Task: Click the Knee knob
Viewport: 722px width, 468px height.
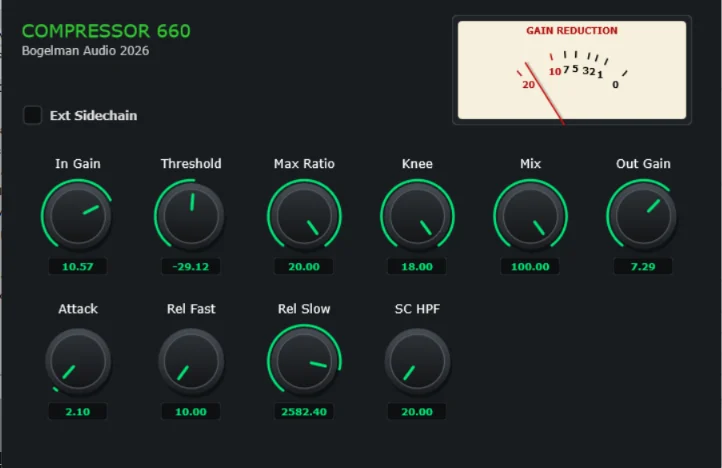Action: click(417, 216)
